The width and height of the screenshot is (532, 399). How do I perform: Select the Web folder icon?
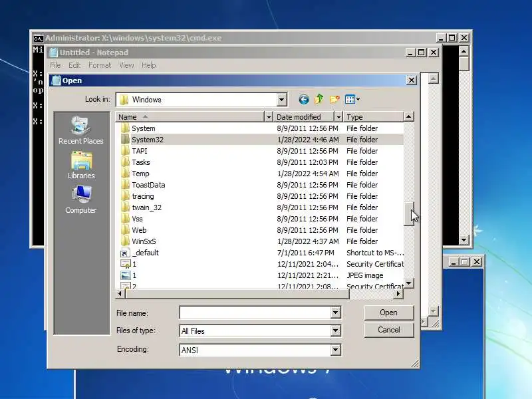[125, 230]
